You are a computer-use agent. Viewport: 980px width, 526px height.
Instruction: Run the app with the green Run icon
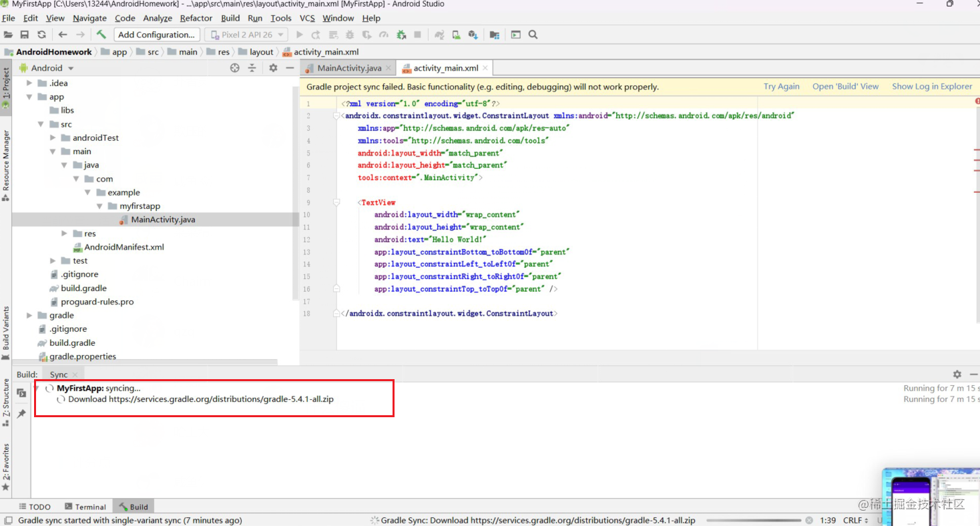299,34
